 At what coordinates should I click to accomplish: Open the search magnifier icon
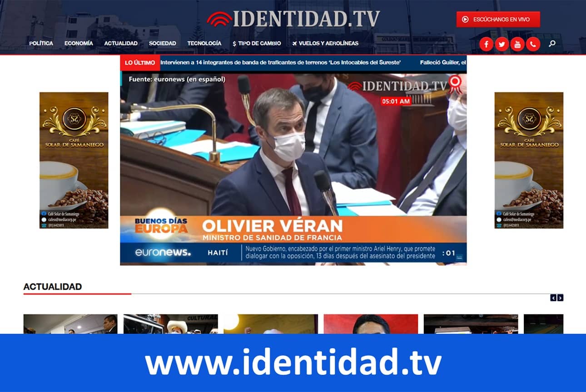[552, 44]
